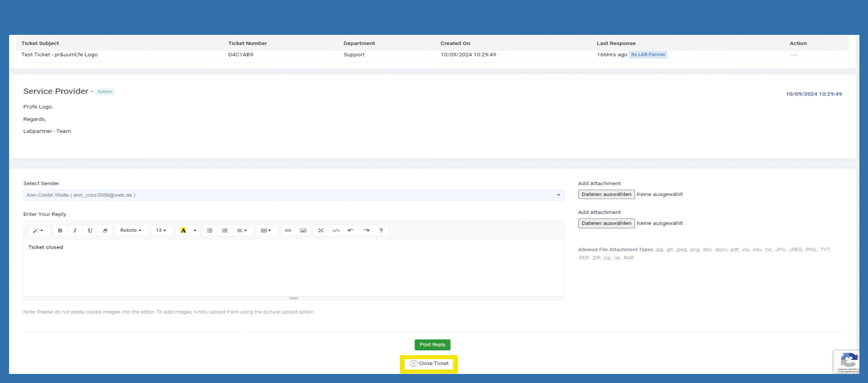Apply the yellow highlight text color

click(x=183, y=230)
